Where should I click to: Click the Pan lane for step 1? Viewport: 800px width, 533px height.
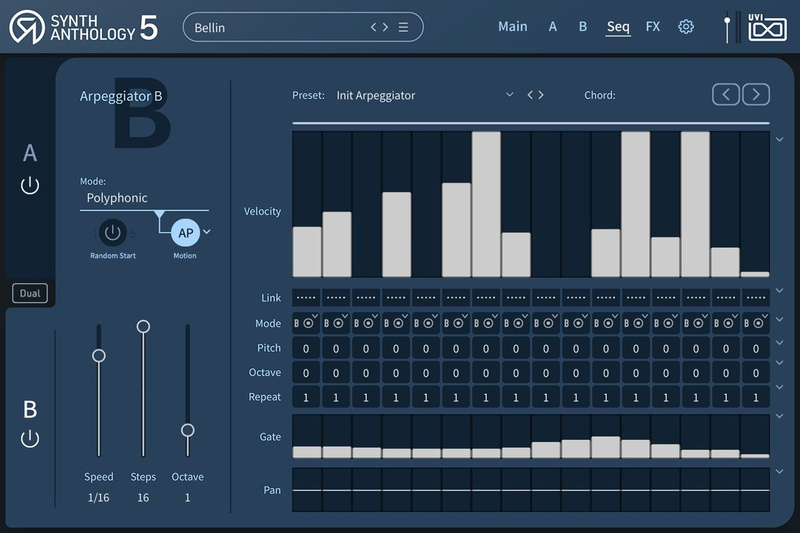pyautogui.click(x=306, y=490)
